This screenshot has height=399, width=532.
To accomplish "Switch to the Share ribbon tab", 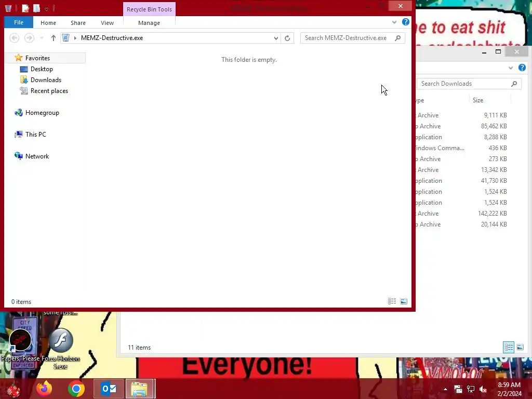I will pos(78,23).
